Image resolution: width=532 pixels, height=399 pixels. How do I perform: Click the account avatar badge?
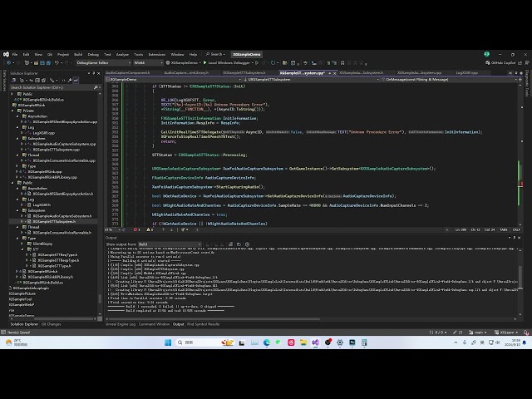coord(486,54)
